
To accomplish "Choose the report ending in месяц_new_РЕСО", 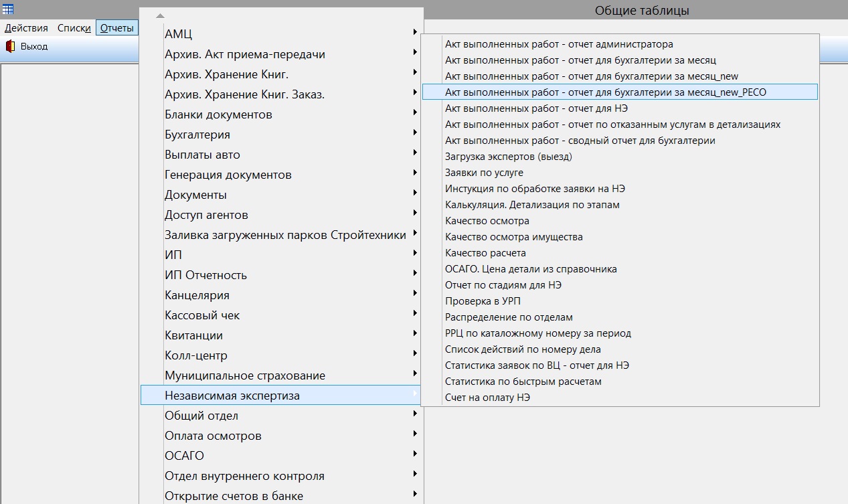I will click(x=620, y=92).
